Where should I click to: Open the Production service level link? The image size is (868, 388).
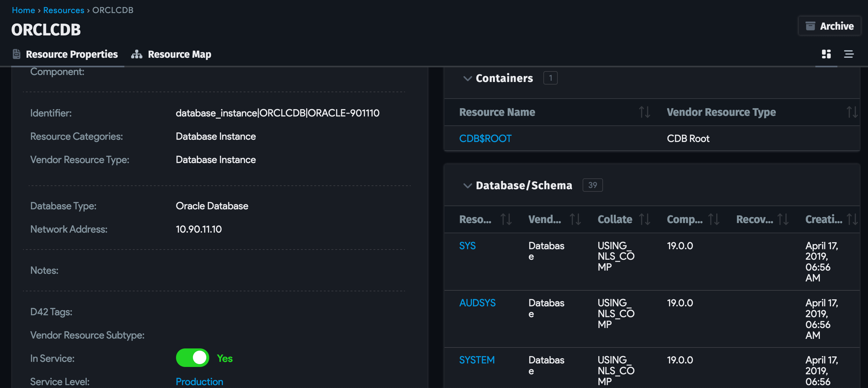click(199, 381)
